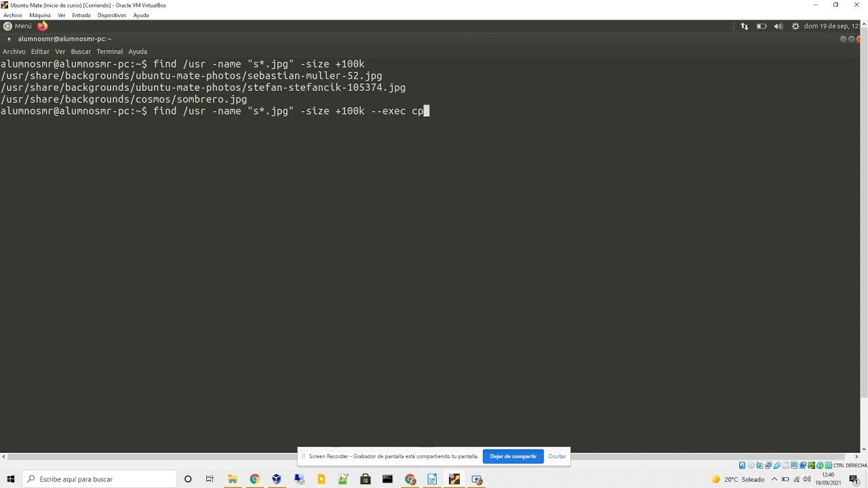868x488 pixels.
Task: Open Firefox from the top panel
Action: (42, 26)
